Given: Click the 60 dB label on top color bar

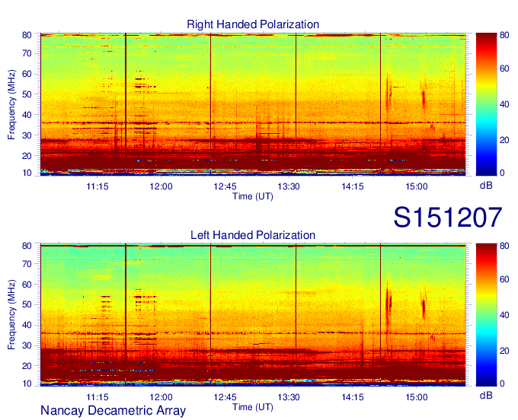Looking at the screenshot, I should tap(504, 68).
